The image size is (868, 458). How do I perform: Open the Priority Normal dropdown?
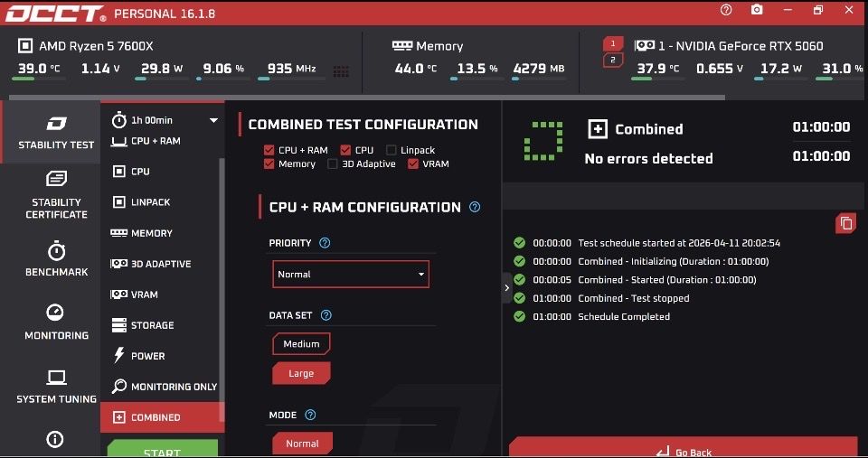pyautogui.click(x=351, y=275)
